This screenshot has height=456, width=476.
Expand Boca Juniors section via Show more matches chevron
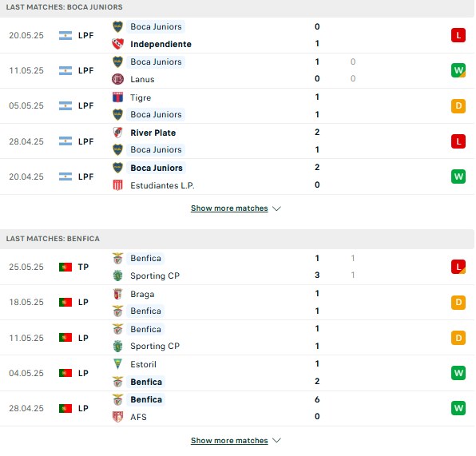click(276, 208)
